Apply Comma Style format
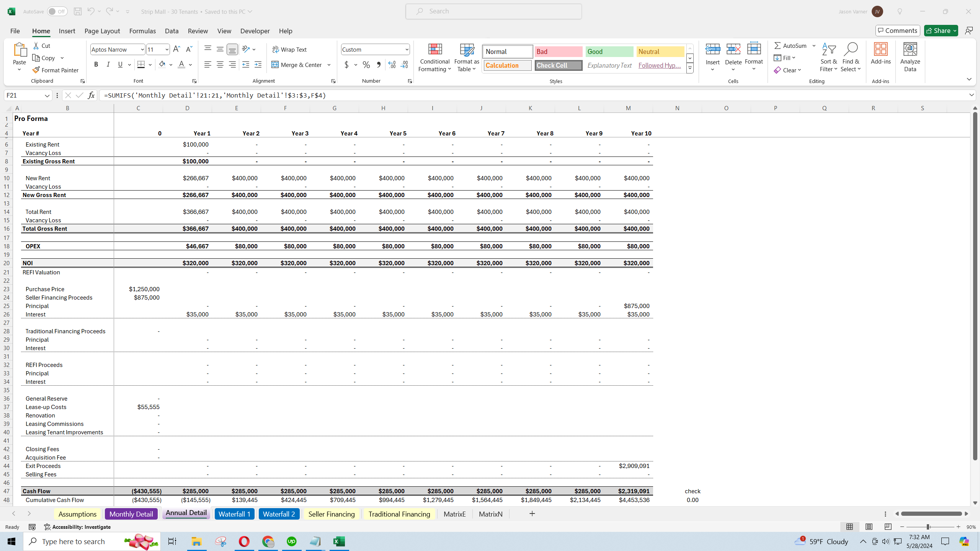This screenshot has height=551, width=980. 379,65
